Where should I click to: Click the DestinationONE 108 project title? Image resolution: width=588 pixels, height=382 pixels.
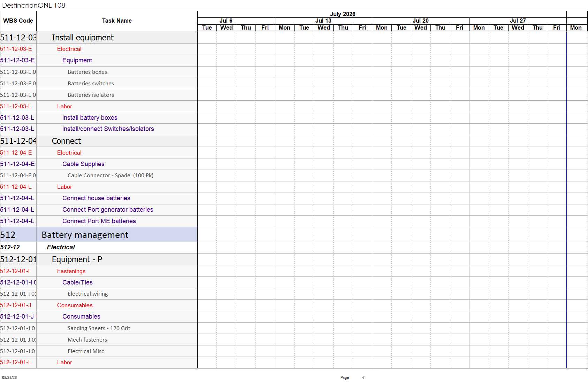(34, 5)
